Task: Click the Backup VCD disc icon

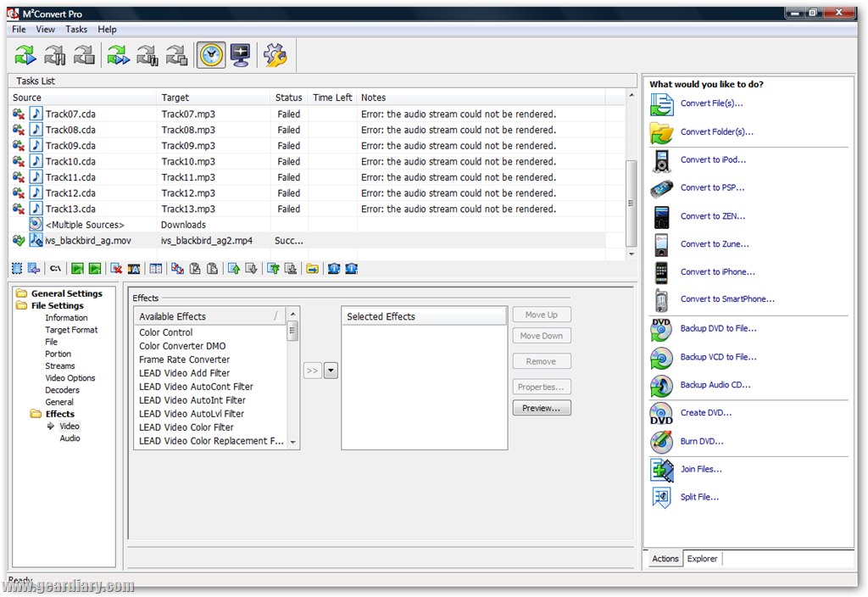Action: tap(661, 358)
